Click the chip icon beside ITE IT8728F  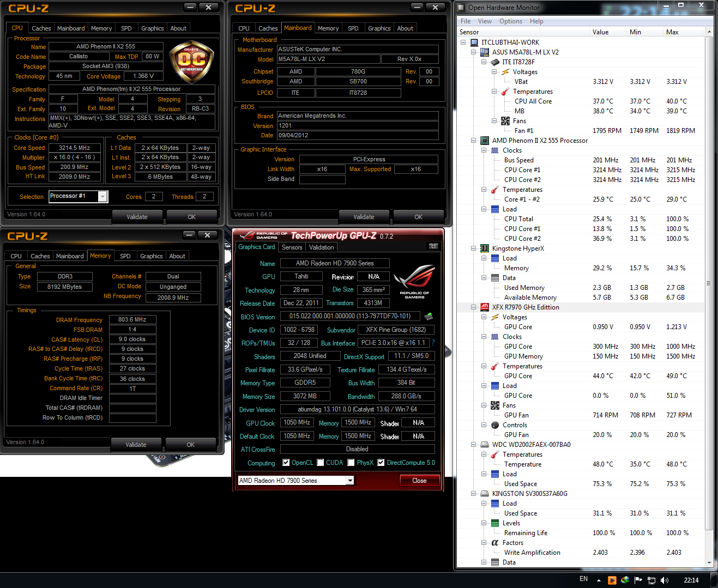(x=495, y=62)
